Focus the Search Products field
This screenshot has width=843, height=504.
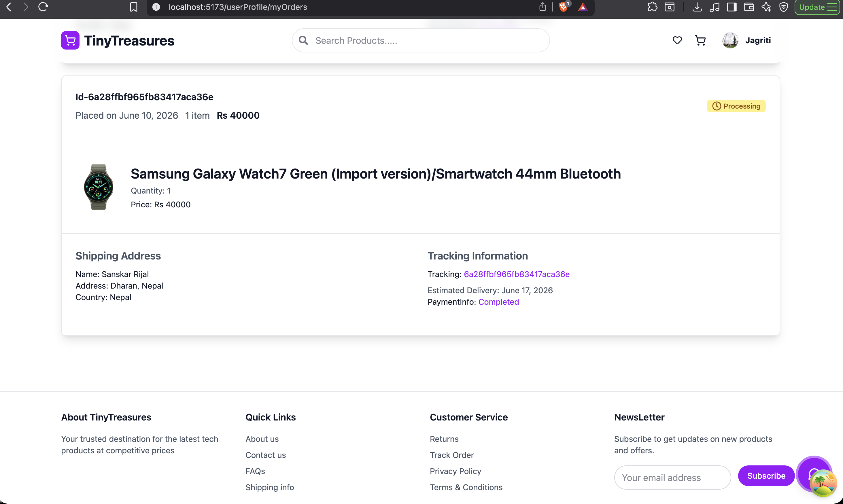pos(421,40)
